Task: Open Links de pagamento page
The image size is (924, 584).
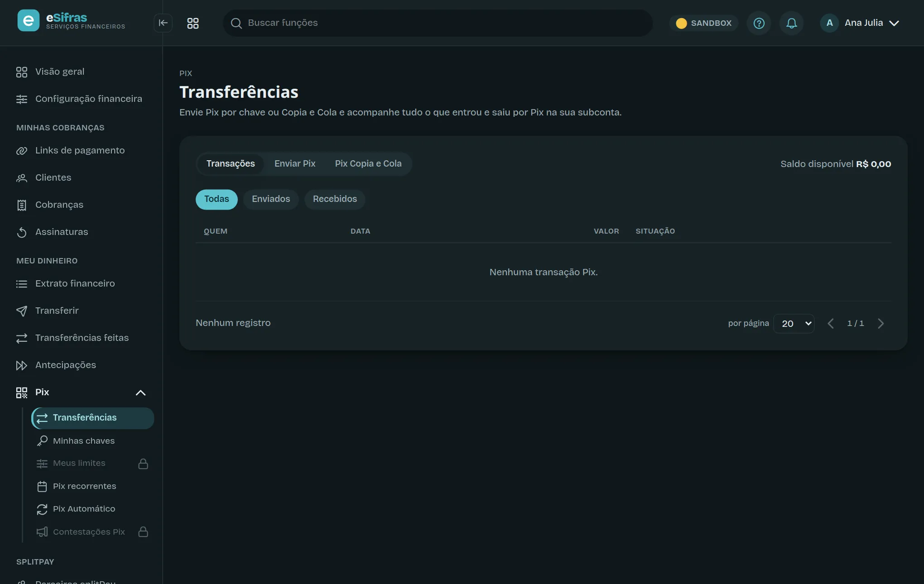Action: point(81,151)
